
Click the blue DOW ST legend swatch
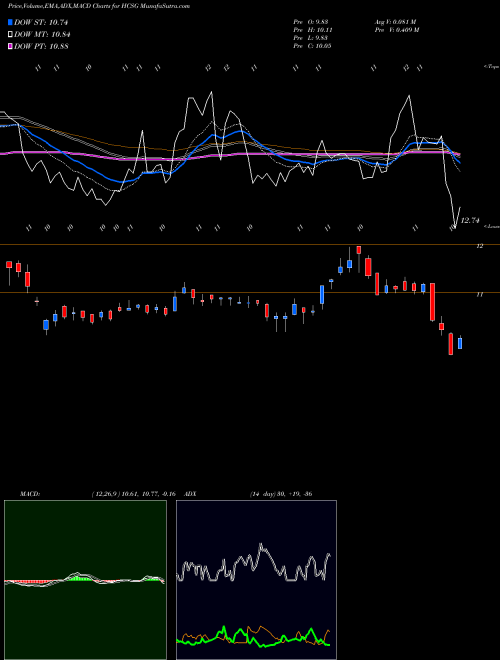[10, 22]
